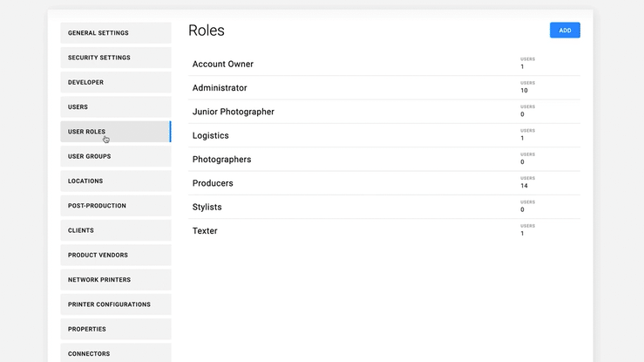Viewport: 644px width, 362px height.
Task: Open Connectors in the sidebar
Action: coord(116,352)
